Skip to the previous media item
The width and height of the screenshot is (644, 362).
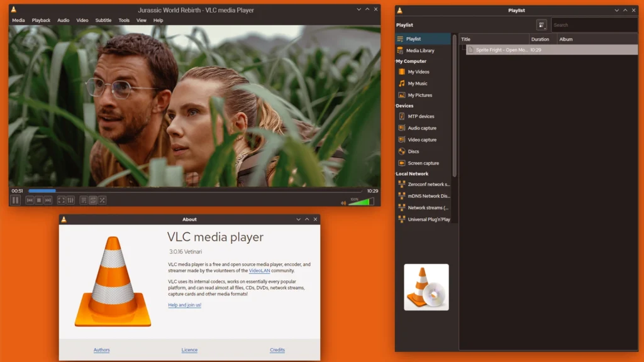coord(30,200)
